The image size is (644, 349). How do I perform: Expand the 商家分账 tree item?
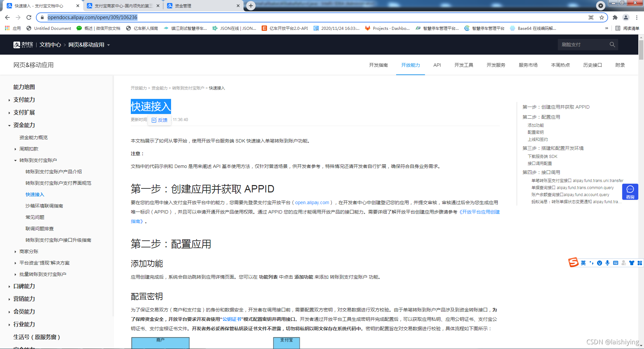pyautogui.click(x=15, y=251)
